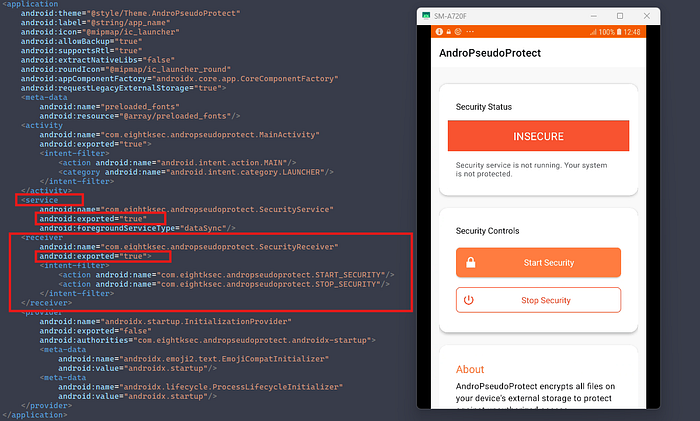Click the android:authorities androidx-startup line
Image resolution: width=700 pixels, height=421 pixels.
pyautogui.click(x=208, y=340)
